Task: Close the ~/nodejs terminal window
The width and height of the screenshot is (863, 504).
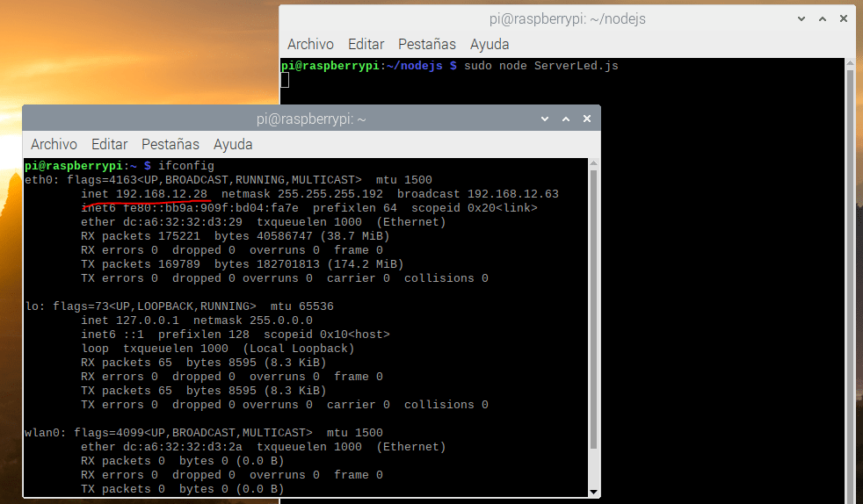Action: coord(843,18)
